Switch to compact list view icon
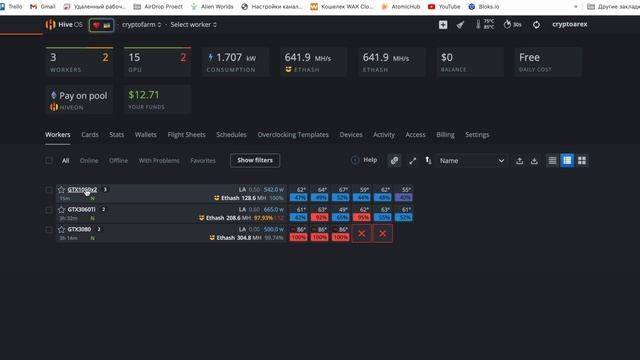The width and height of the screenshot is (640, 360). click(x=552, y=160)
